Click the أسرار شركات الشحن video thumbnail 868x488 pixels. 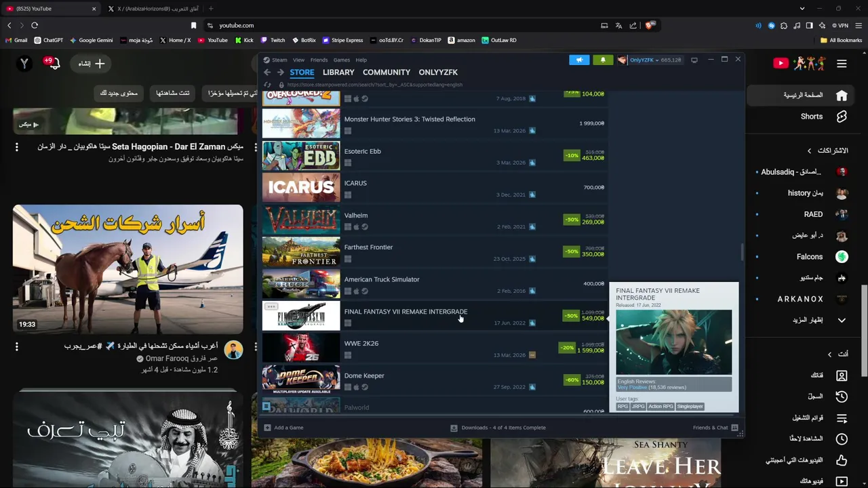point(127,269)
